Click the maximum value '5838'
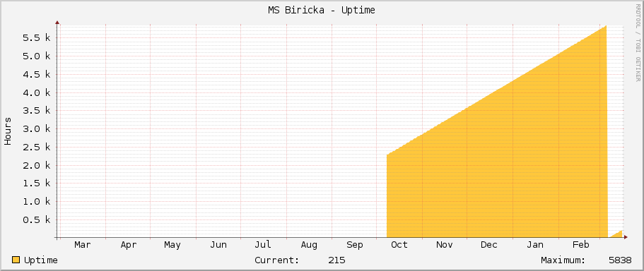This screenshot has width=644, height=271. pos(620,260)
